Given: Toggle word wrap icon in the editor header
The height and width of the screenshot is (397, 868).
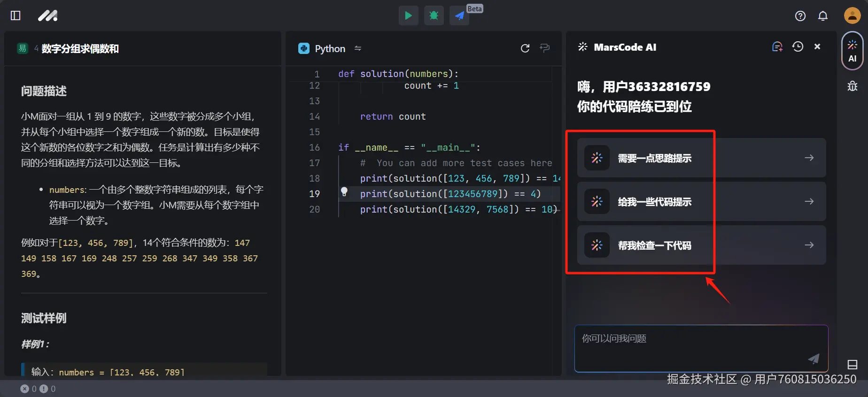Looking at the screenshot, I should click(545, 48).
